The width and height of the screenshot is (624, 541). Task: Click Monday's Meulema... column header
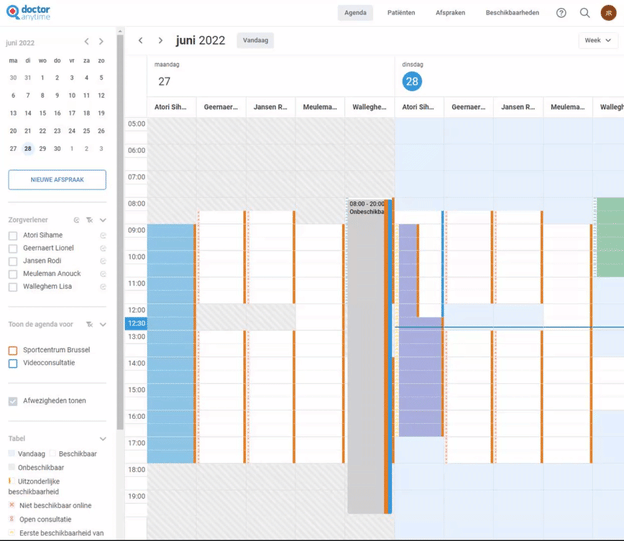tap(320, 107)
